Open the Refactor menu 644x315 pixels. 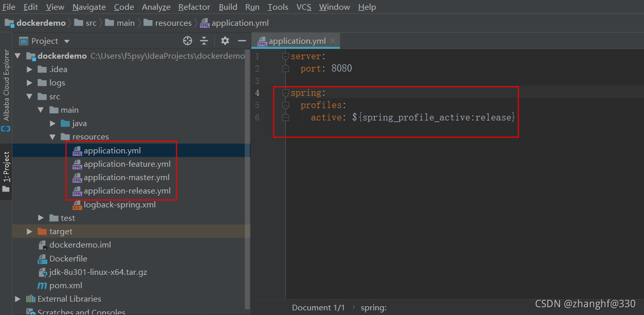click(194, 7)
